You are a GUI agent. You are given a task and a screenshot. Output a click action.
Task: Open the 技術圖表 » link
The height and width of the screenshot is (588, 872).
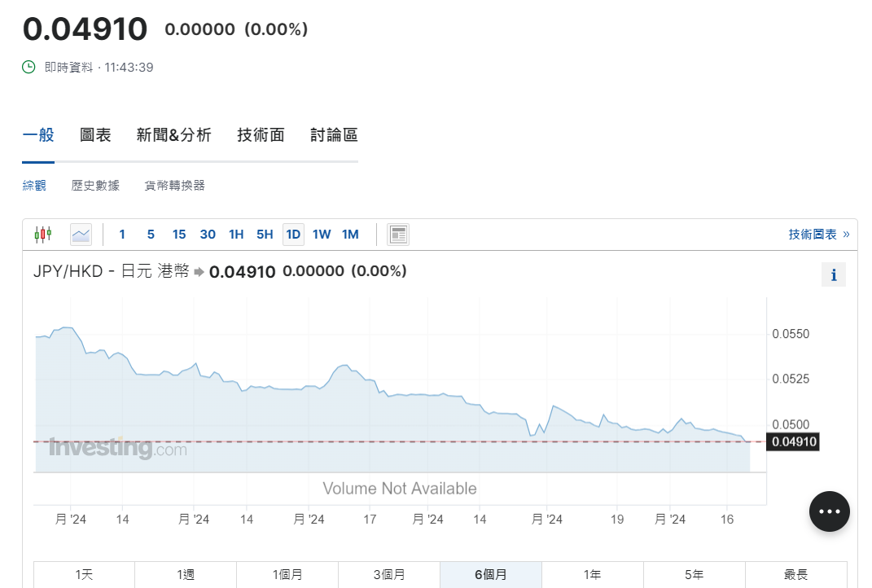(x=818, y=235)
